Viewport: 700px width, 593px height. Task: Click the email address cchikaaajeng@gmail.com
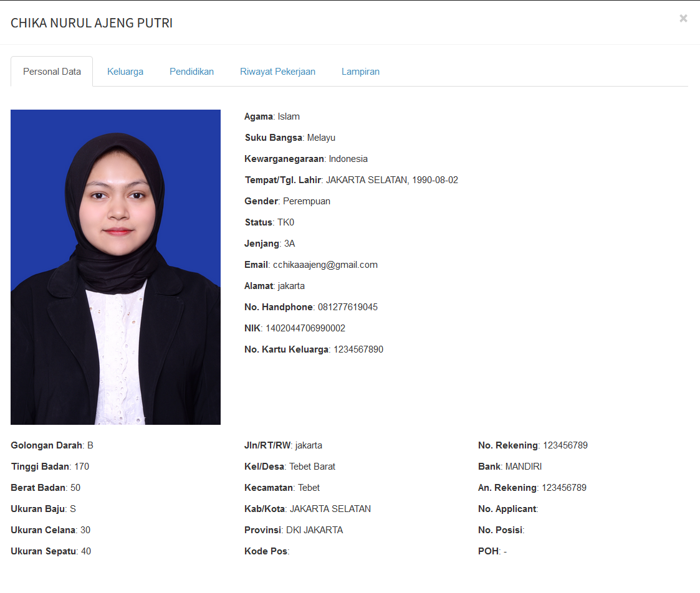point(325,265)
